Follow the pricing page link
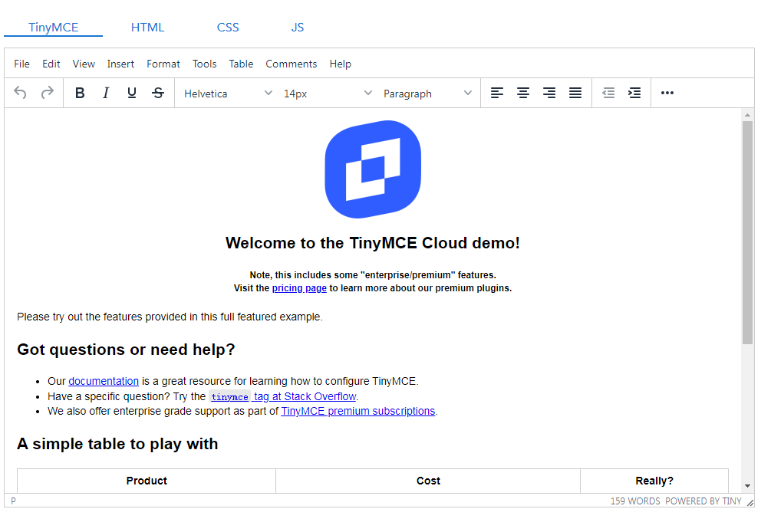This screenshot has width=761, height=532. (x=299, y=288)
